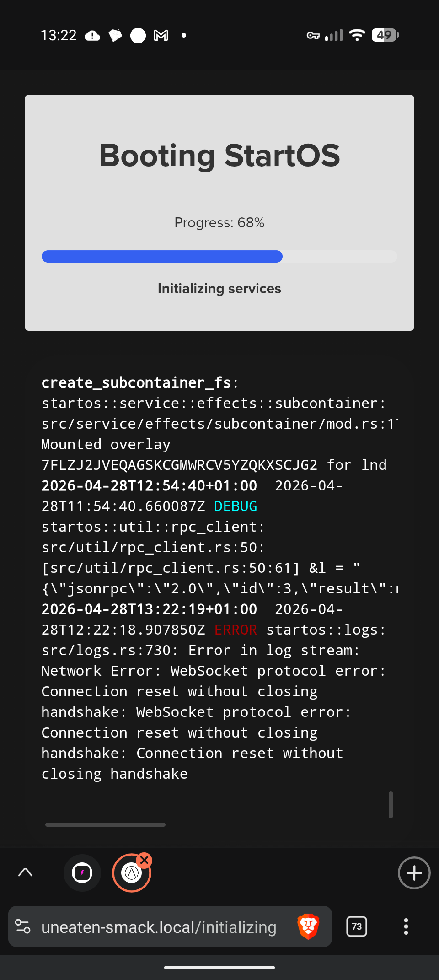Viewport: 439px width, 980px height.
Task: Click the cyan DEBUG log label
Action: click(x=236, y=506)
